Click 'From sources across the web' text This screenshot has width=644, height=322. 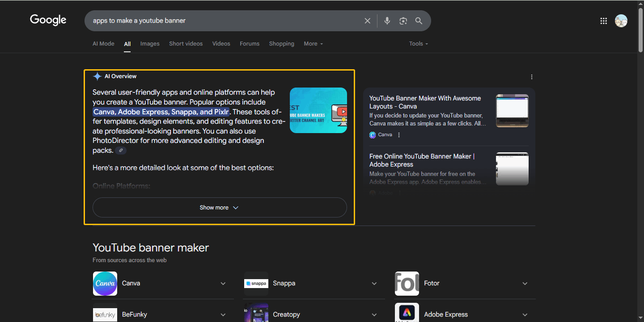point(130,260)
